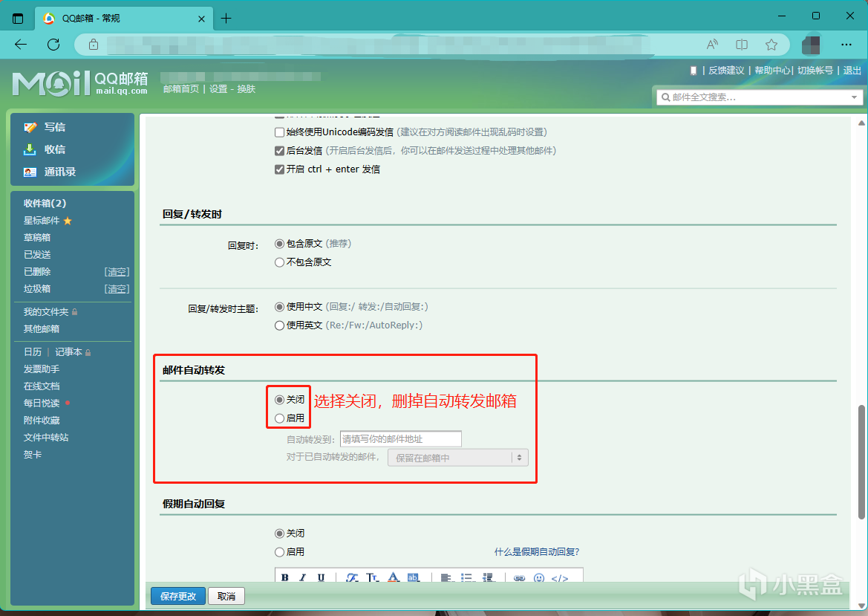Viewport: 868px width, 616px height.
Task: Click the 自动转发到 email address field
Action: click(400, 438)
